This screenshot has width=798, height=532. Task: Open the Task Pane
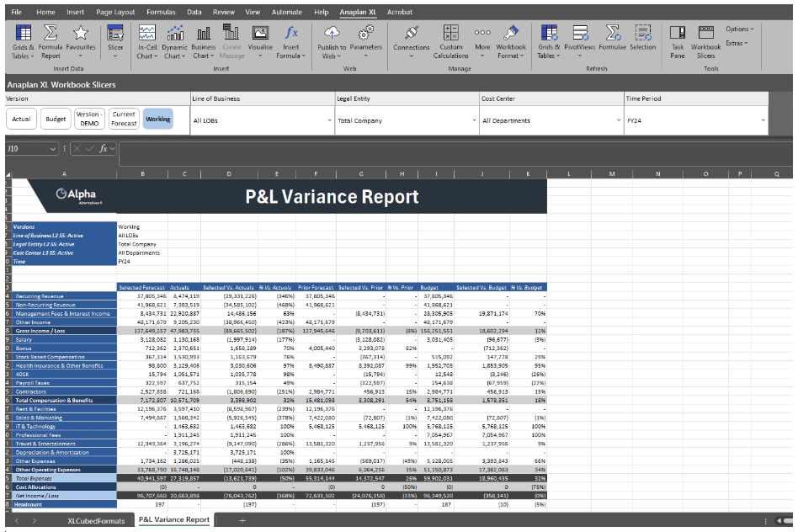tap(678, 42)
